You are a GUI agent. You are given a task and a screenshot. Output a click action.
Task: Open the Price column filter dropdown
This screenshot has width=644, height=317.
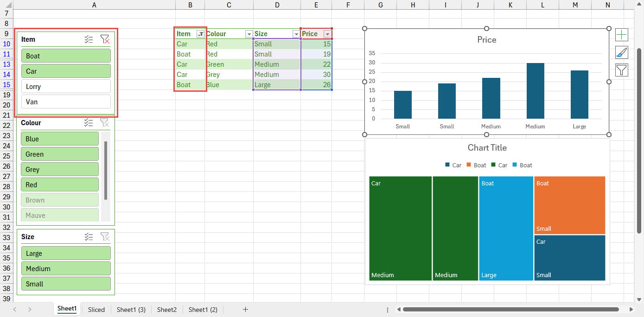click(x=327, y=34)
